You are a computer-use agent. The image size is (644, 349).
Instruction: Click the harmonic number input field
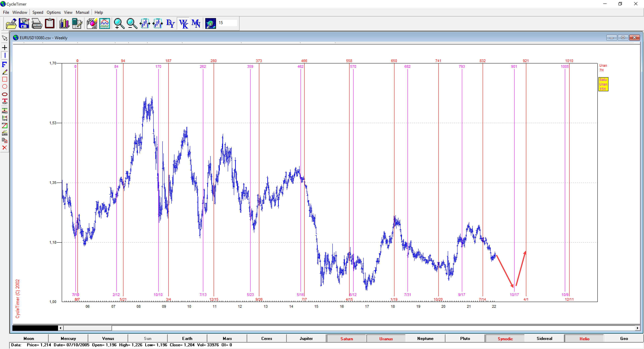pos(227,23)
